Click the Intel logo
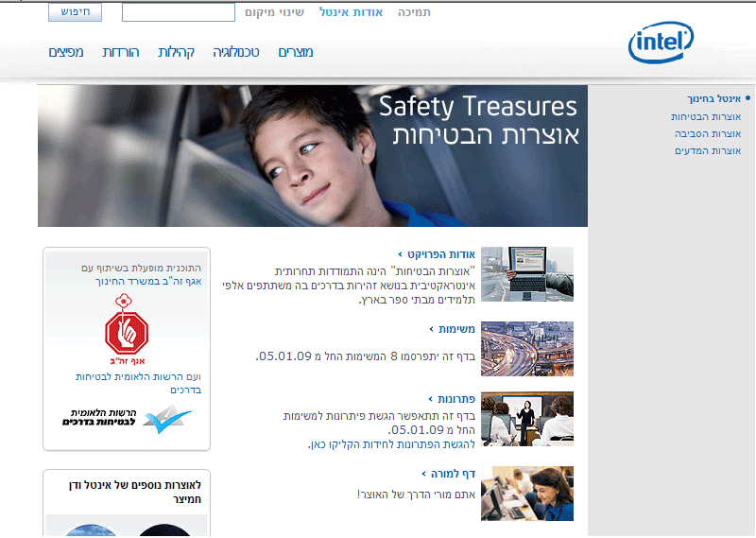 (661, 43)
